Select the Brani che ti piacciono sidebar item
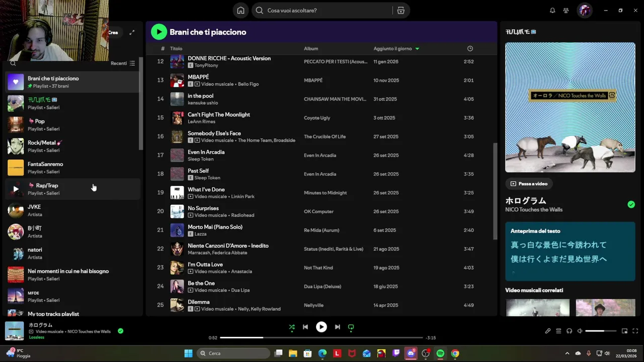 [x=73, y=82]
